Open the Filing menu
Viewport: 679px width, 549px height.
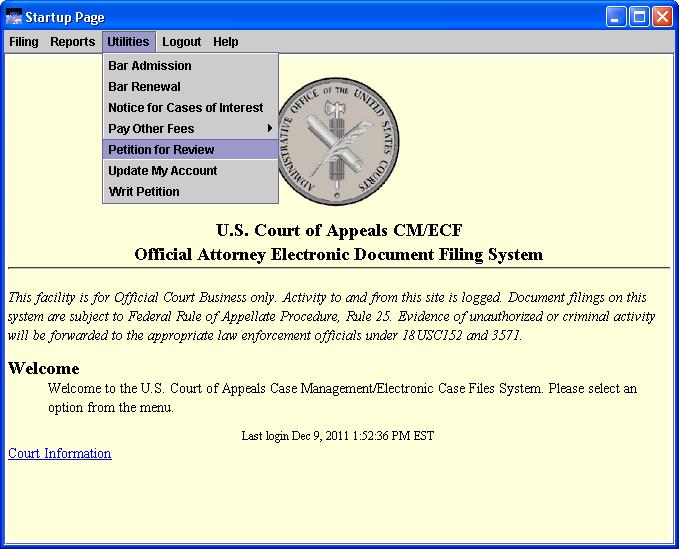click(24, 42)
